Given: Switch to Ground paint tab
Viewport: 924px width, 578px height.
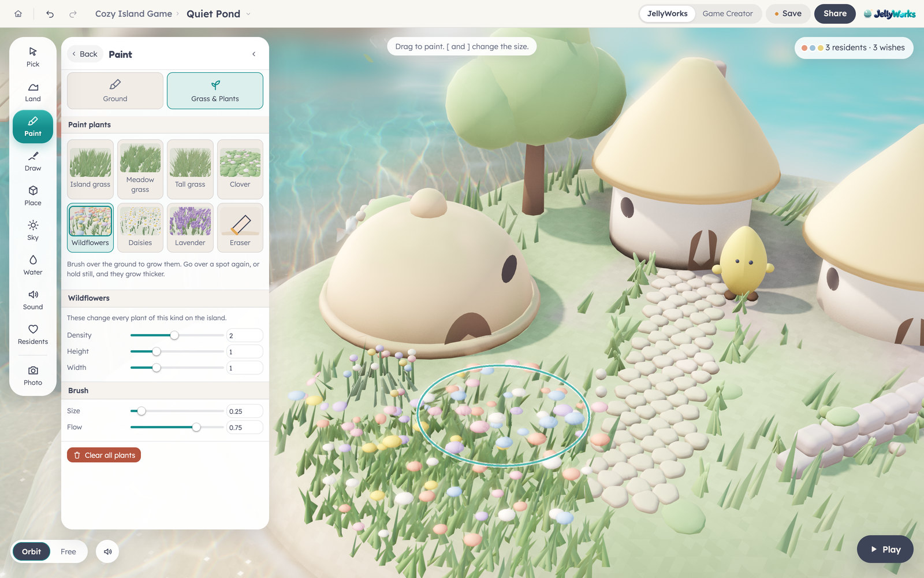Looking at the screenshot, I should (x=115, y=91).
